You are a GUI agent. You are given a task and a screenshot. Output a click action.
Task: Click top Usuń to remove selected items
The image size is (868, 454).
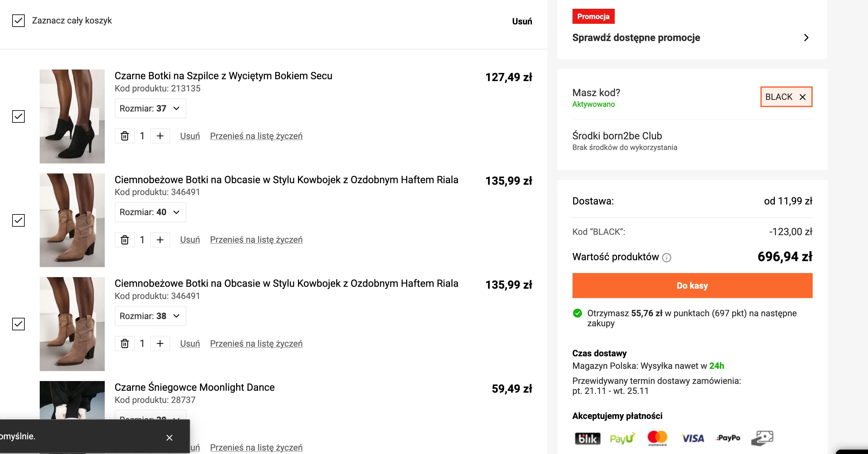[x=522, y=21]
